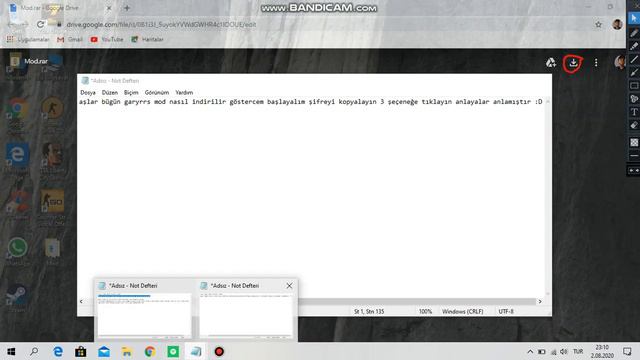Screen dimensions: 640x360
Task: Click the WhatsApp desktop shortcut
Action: (17, 250)
